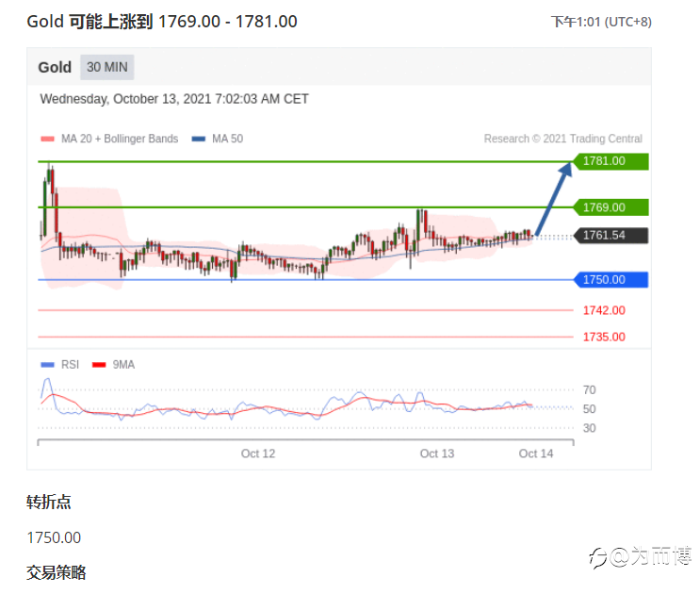
Task: Click the Oct 13 date axis label
Action: point(437,454)
